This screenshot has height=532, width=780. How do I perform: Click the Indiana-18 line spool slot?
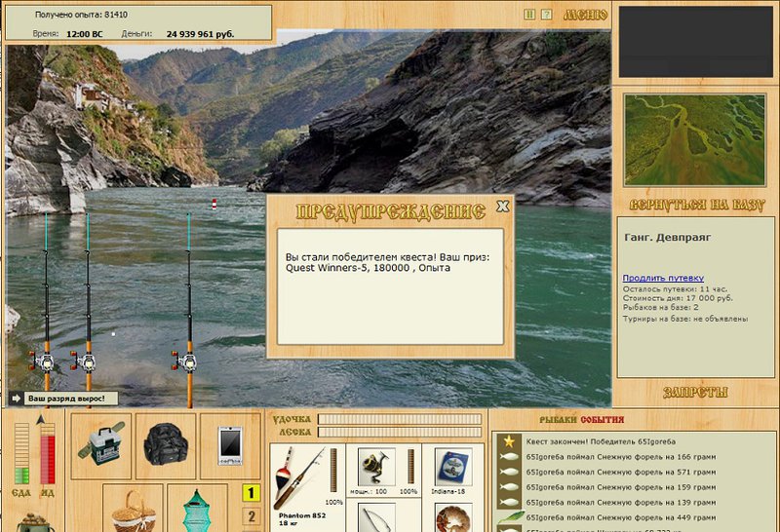(452, 467)
